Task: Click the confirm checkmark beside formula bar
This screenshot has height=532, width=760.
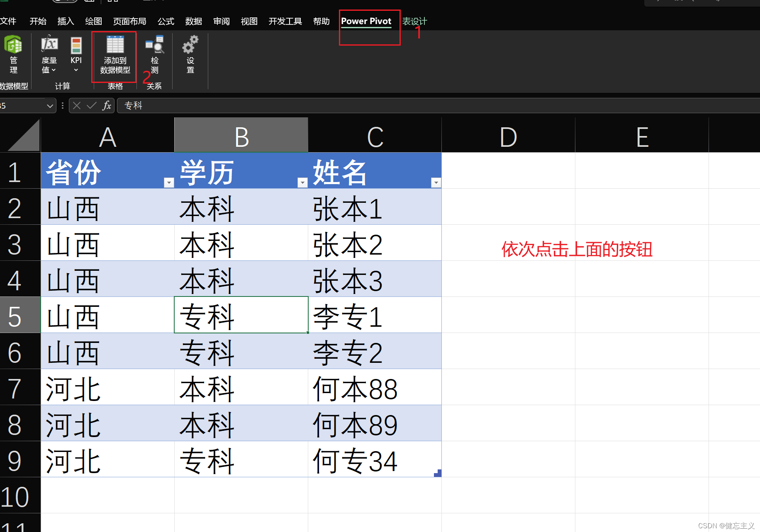Action: [91, 105]
